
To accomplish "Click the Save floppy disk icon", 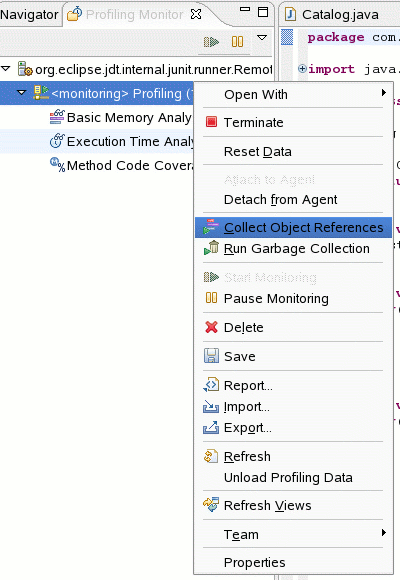I will click(211, 356).
